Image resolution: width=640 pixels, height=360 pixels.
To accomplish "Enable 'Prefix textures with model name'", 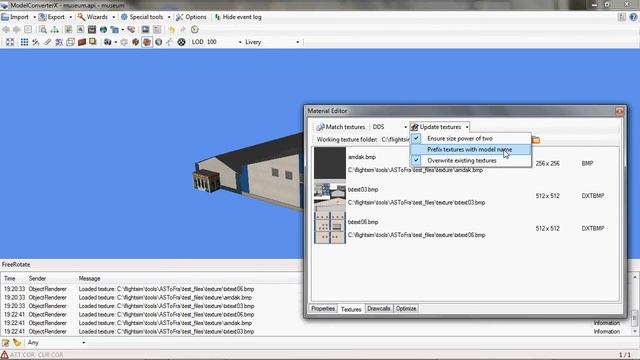I will (x=471, y=149).
